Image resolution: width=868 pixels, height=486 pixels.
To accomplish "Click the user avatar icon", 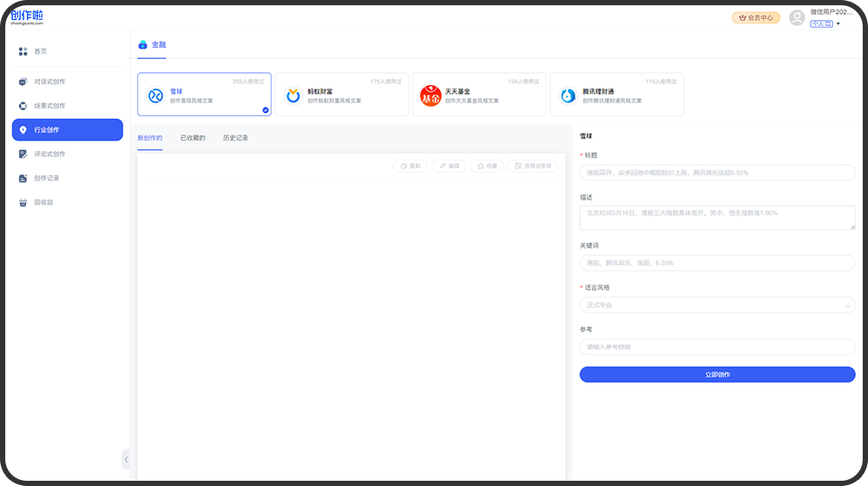I will click(x=797, y=17).
